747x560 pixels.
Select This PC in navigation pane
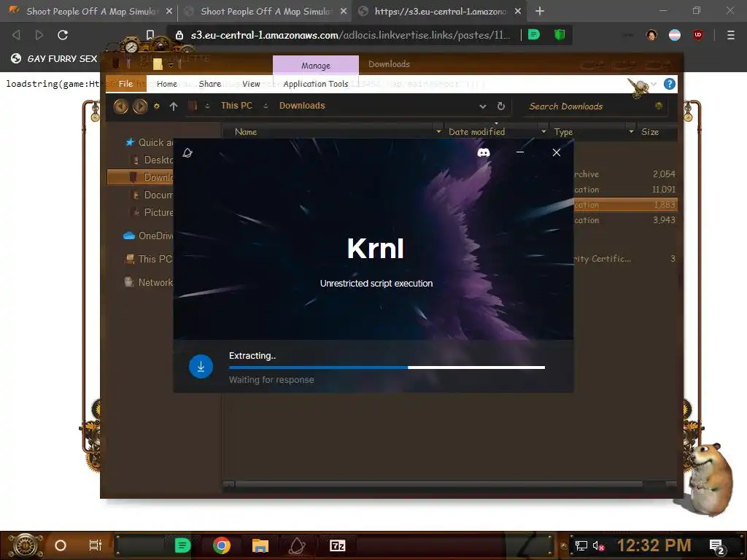pos(149,259)
